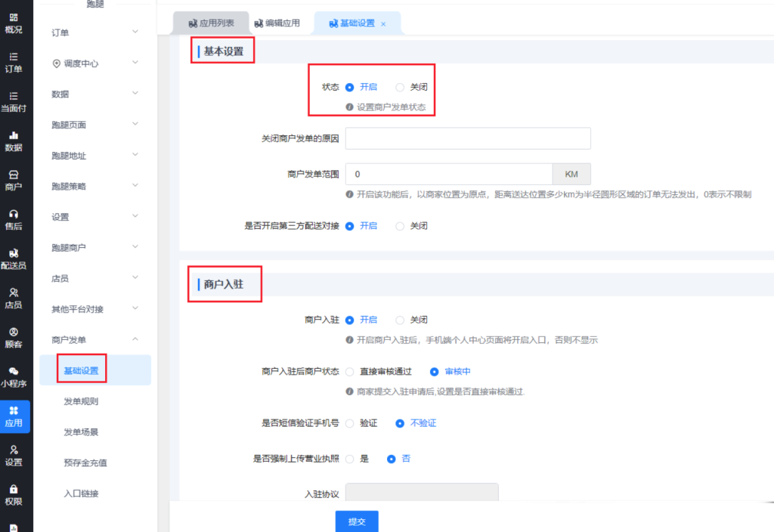Open the 商户 merchant sidebar icon
774x532 pixels.
[x=14, y=180]
